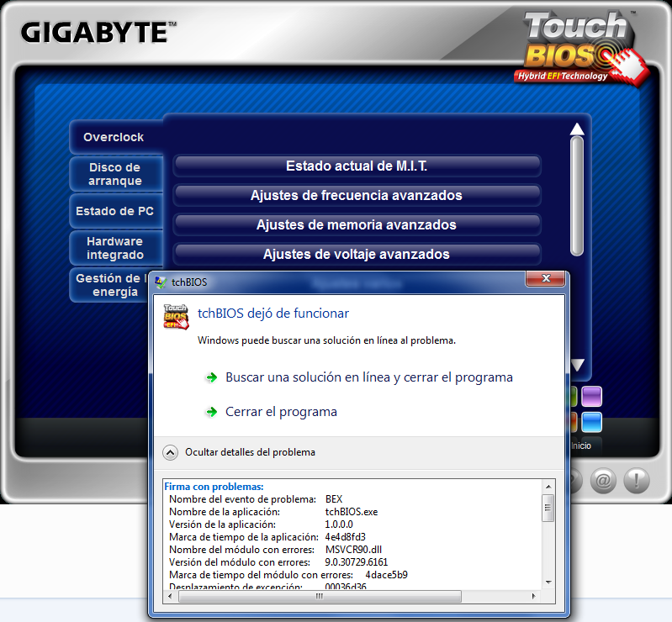
Task: Open the Hardware integrado tab
Action: (x=115, y=248)
